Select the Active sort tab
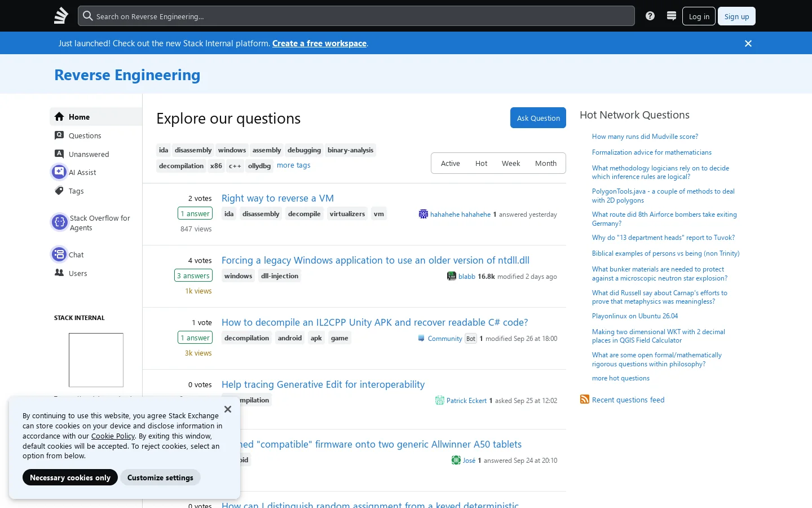 pos(450,163)
